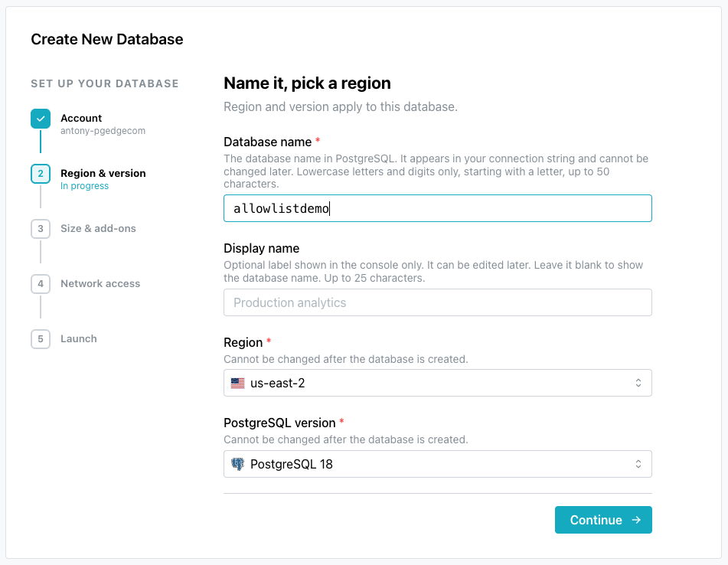Click the completed Account step checkmark icon
The image size is (728, 565).
click(41, 119)
